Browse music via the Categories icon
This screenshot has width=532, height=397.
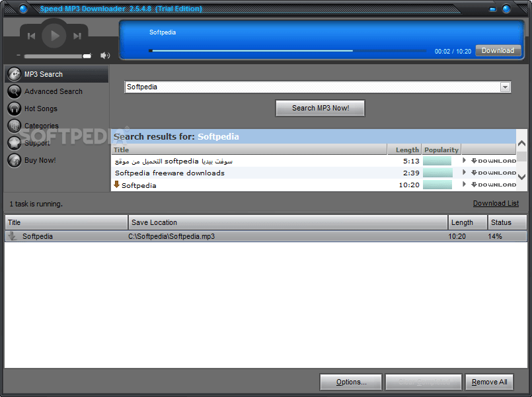coord(14,125)
